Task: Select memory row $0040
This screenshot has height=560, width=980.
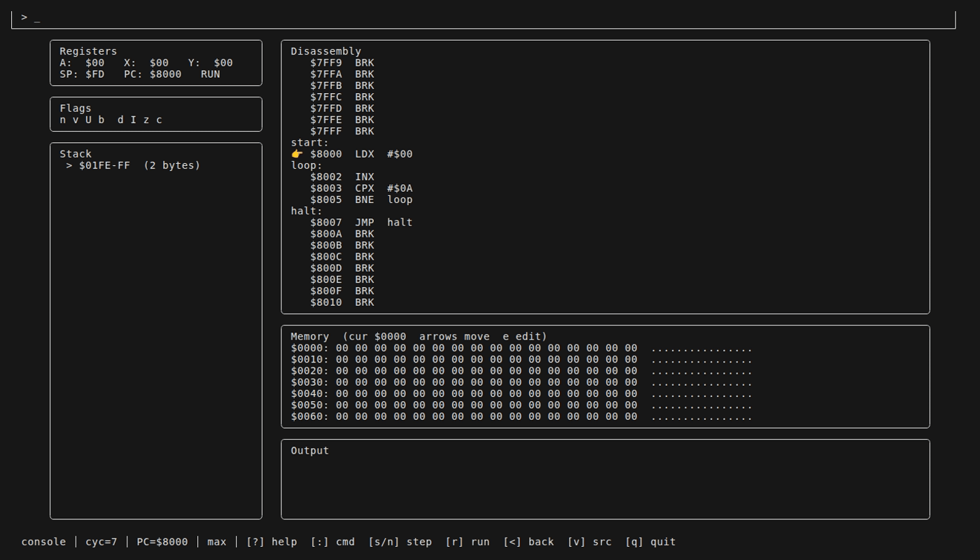Action: pos(521,393)
